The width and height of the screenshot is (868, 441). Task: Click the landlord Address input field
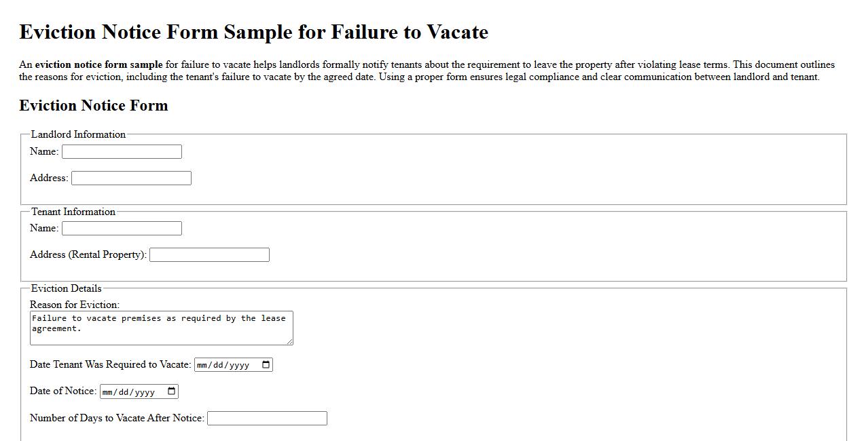(130, 178)
